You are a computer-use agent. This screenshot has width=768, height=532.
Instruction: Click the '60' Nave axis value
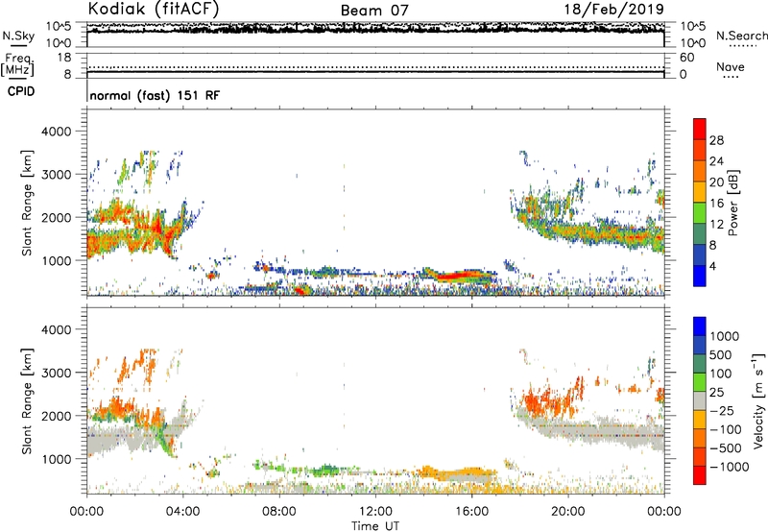tap(686, 58)
